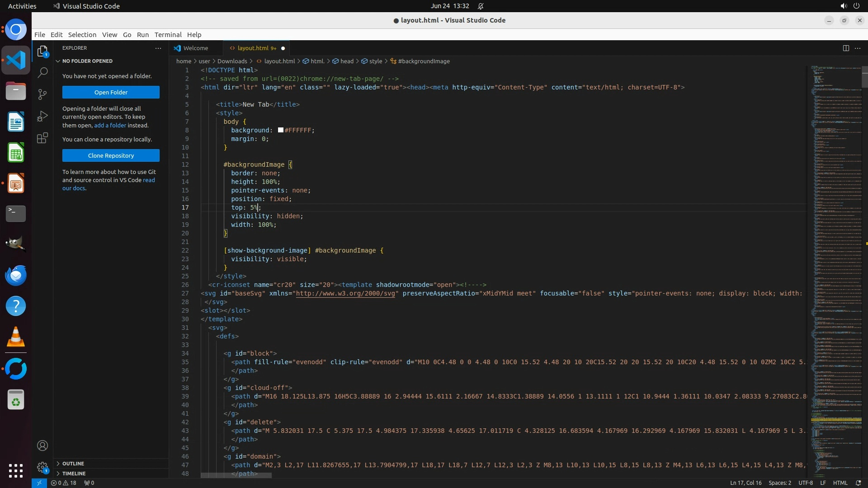Screen dimensions: 868x488
Task: Click the Clone Repository button
Action: pyautogui.click(x=111, y=155)
